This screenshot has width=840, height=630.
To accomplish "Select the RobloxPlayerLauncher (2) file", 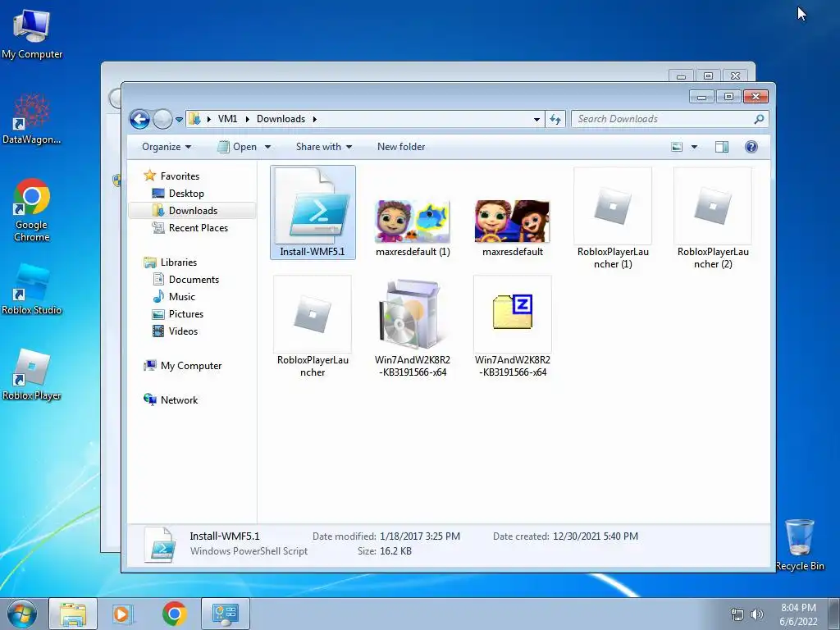I will (x=713, y=218).
